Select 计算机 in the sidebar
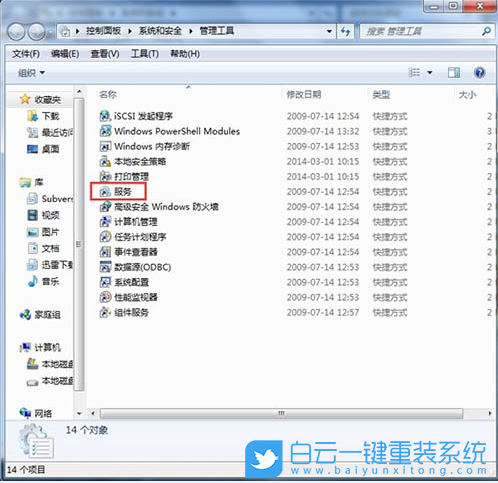The height and width of the screenshot is (483, 498). [x=40, y=348]
